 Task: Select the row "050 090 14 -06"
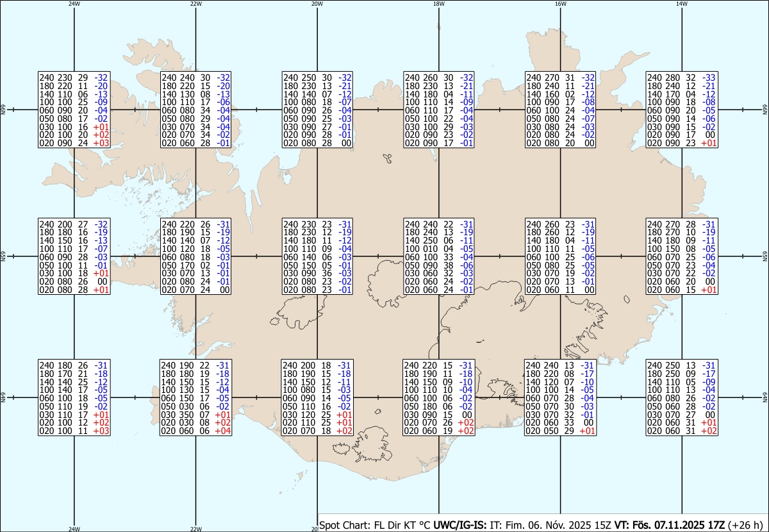(682, 119)
